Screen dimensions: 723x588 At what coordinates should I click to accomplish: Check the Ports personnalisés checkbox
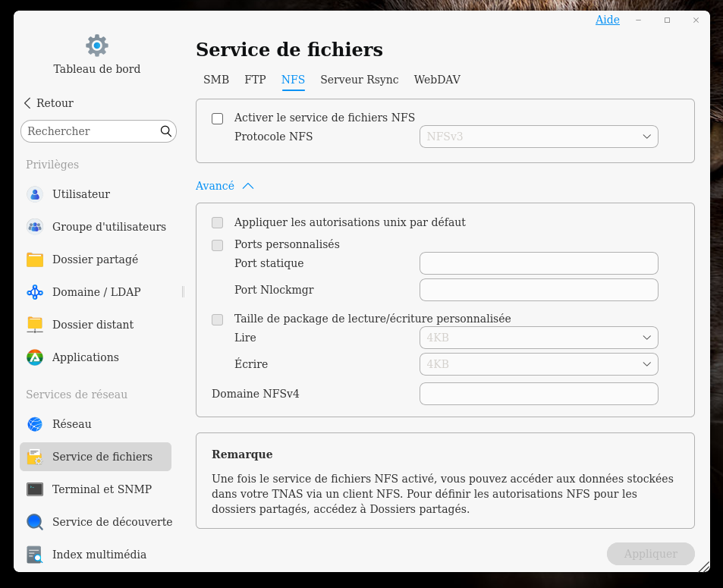click(218, 245)
